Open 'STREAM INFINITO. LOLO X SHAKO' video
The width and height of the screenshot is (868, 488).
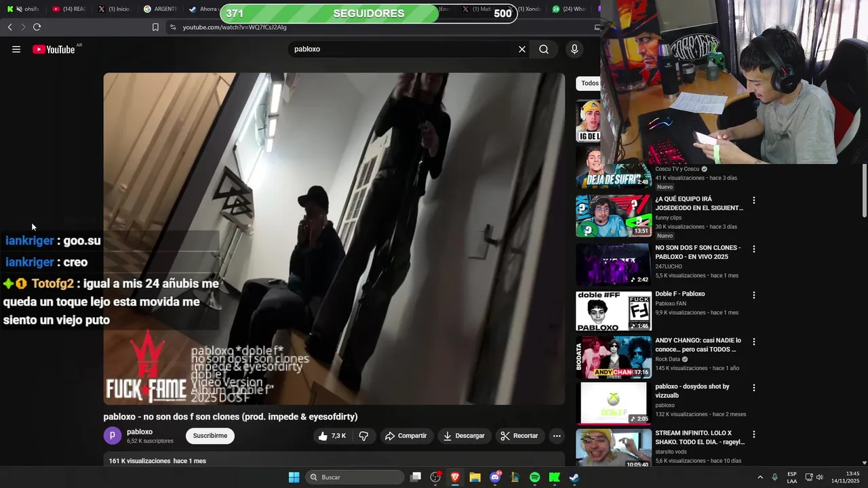tap(700, 437)
